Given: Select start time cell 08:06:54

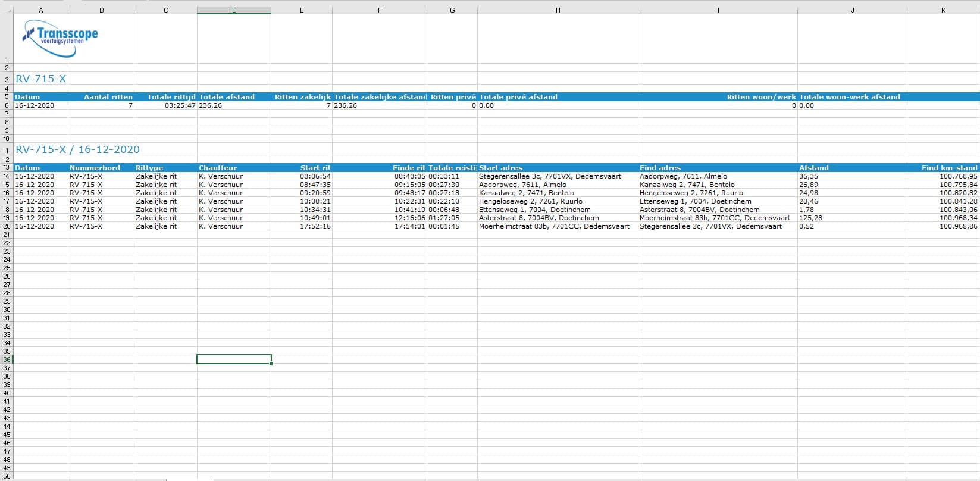Looking at the screenshot, I should 315,176.
